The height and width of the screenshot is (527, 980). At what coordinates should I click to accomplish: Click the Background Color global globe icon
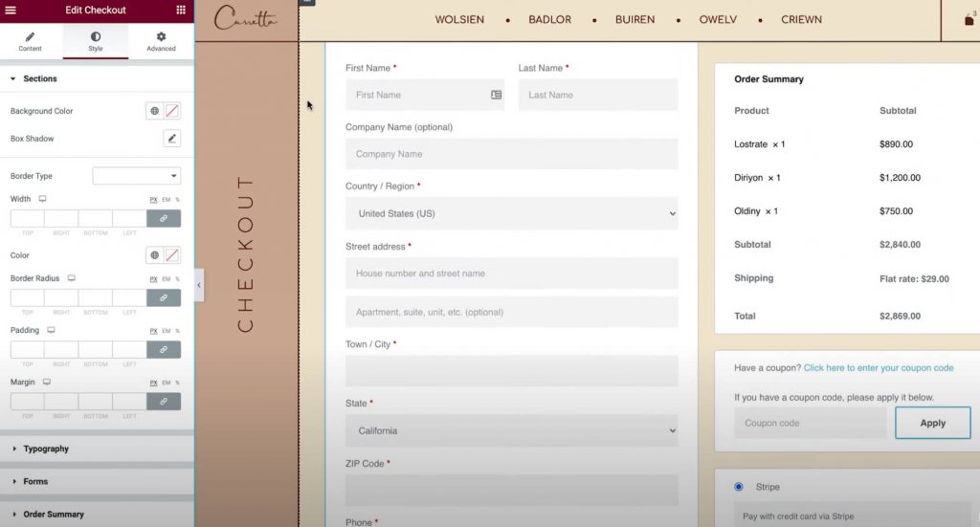point(154,111)
